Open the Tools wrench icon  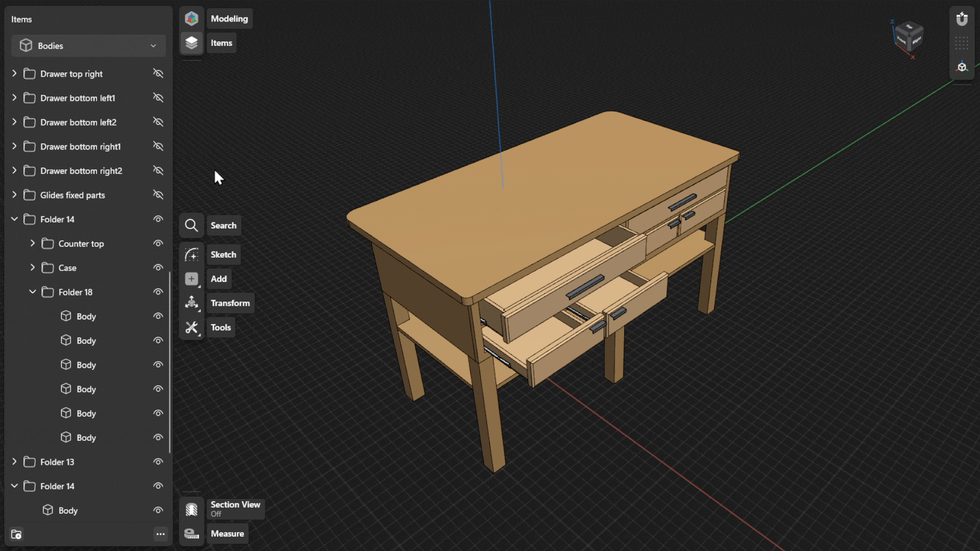[191, 328]
